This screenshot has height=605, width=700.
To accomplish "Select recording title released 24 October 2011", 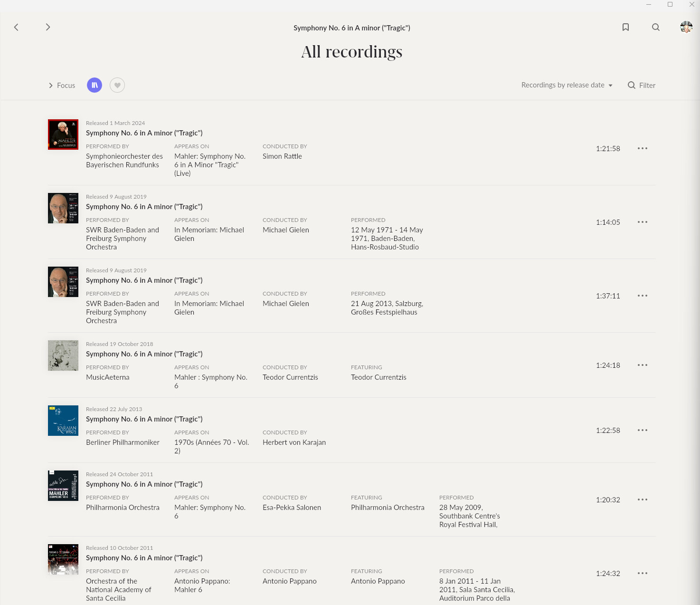I will point(144,484).
